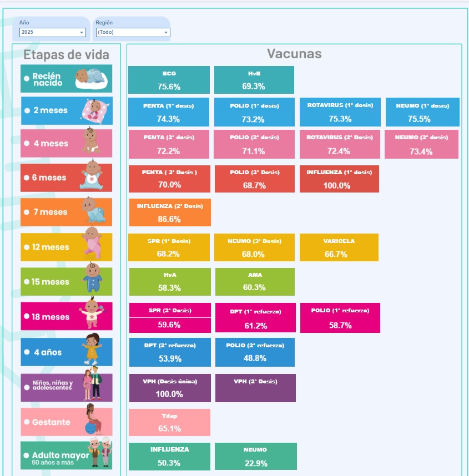Click the girl icon for 4 años
469x476 pixels.
click(x=92, y=349)
